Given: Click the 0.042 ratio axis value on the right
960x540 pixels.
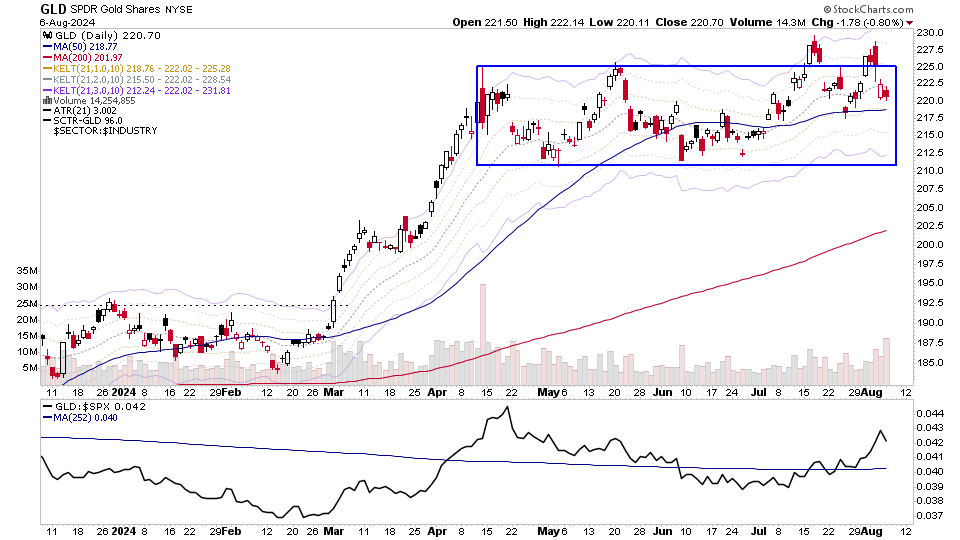Looking at the screenshot, I should (929, 443).
